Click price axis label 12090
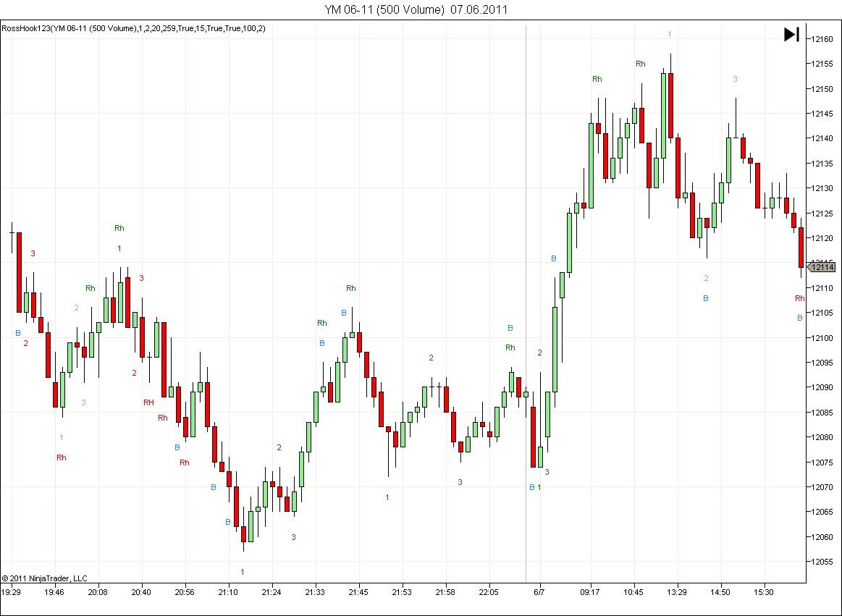 coord(822,387)
